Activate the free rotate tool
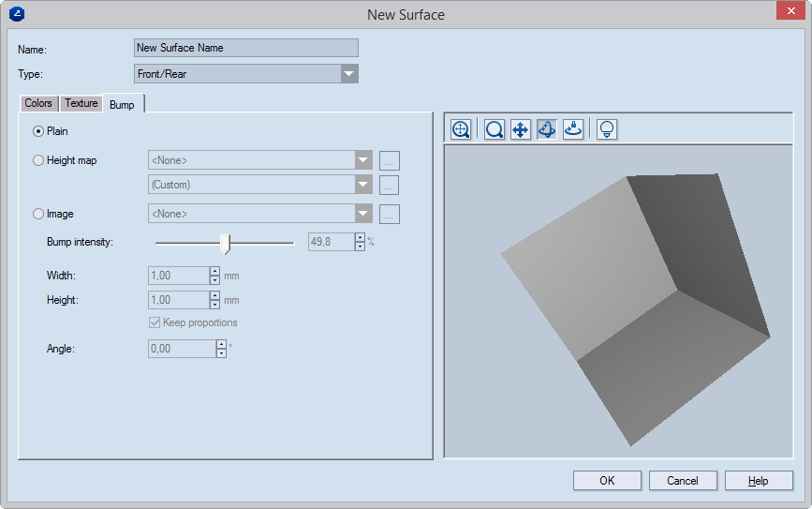 pyautogui.click(x=547, y=129)
